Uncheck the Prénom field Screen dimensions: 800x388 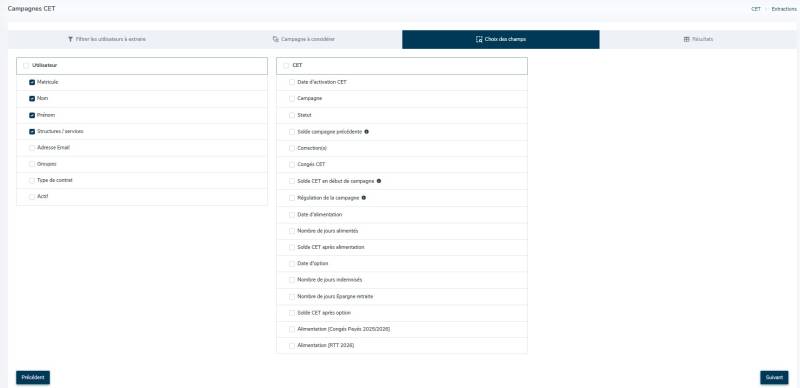pyautogui.click(x=32, y=115)
